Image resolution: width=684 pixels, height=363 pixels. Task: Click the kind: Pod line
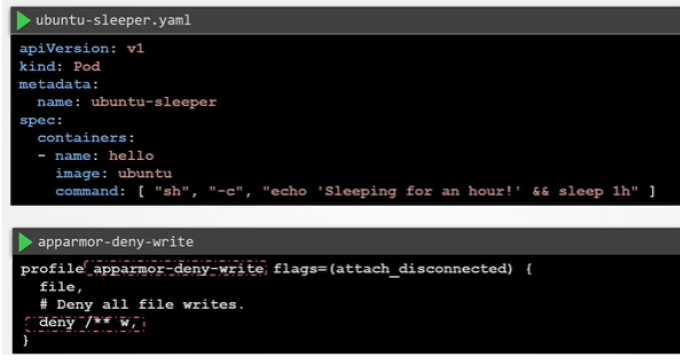tap(60, 67)
